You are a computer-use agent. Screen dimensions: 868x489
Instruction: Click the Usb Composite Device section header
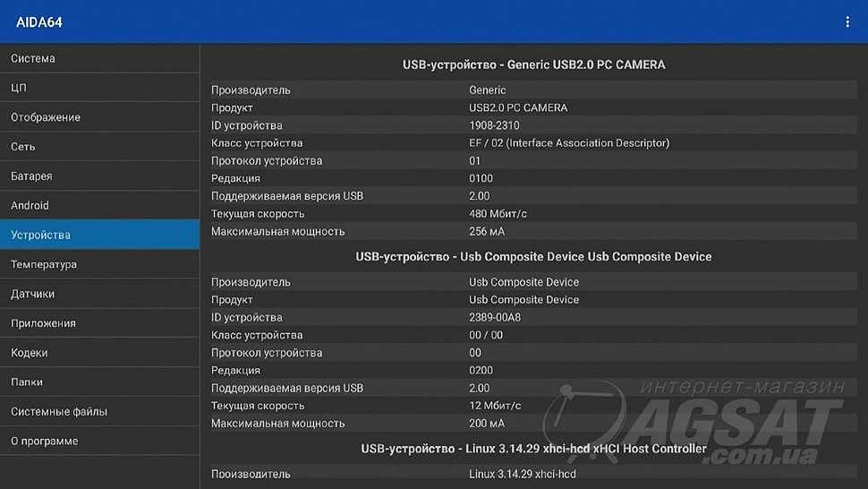pos(533,256)
